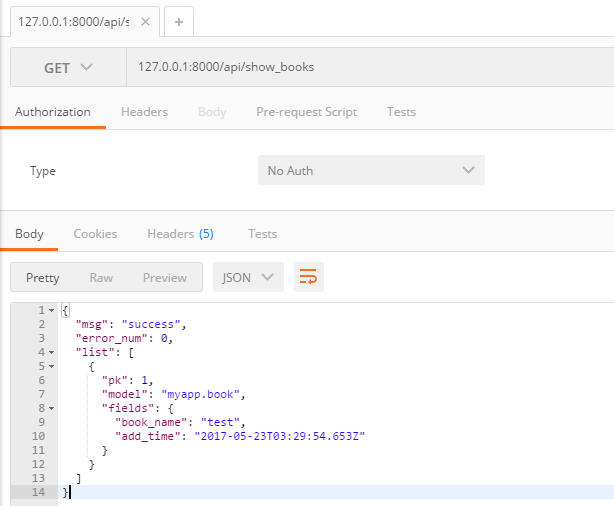Collapse the list array at line 4

[x=51, y=352]
